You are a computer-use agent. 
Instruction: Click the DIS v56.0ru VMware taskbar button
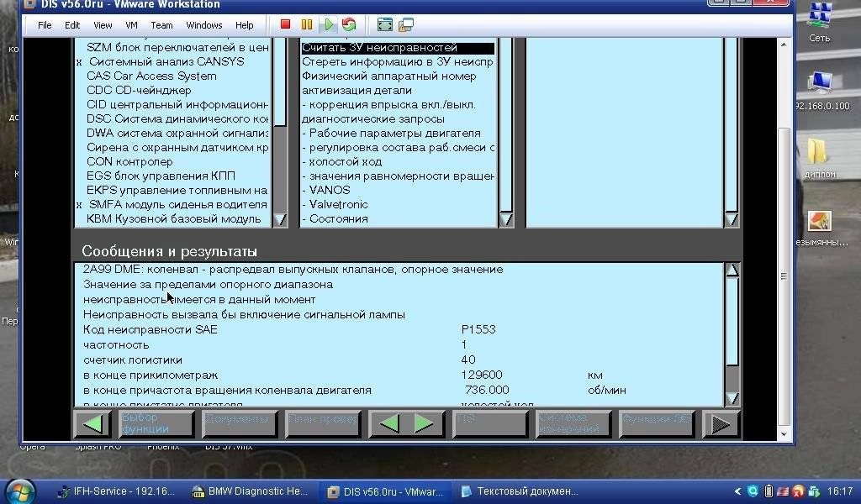tap(385, 491)
